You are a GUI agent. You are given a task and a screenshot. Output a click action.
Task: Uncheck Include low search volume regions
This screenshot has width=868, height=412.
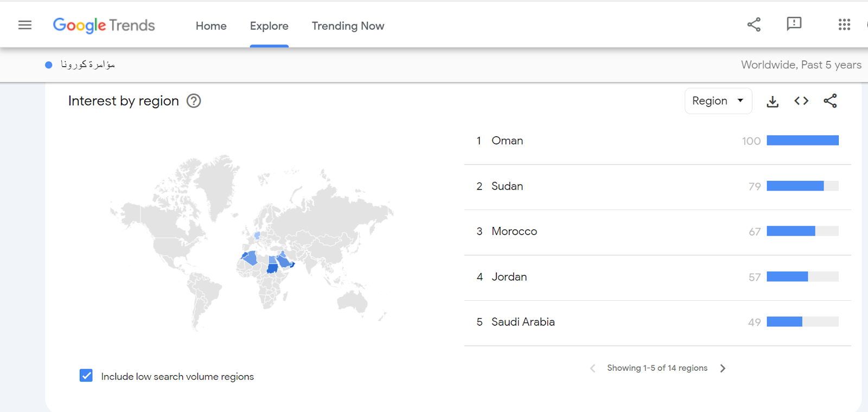click(86, 376)
